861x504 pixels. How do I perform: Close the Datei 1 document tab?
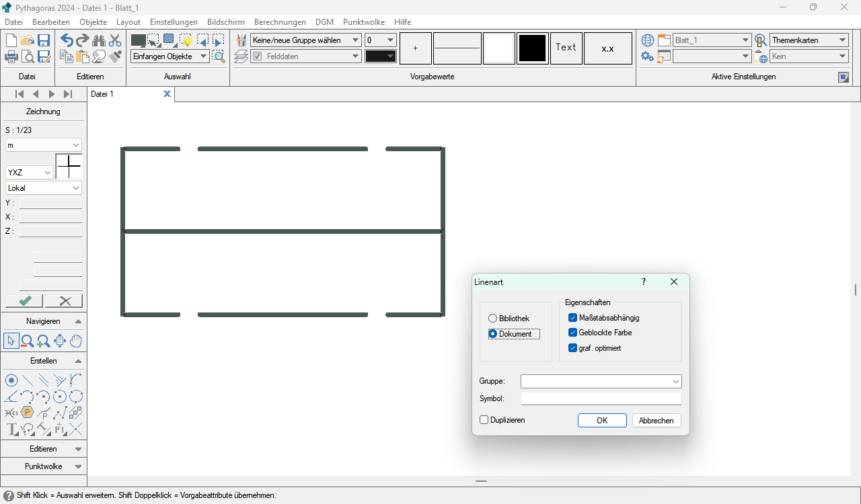point(167,94)
